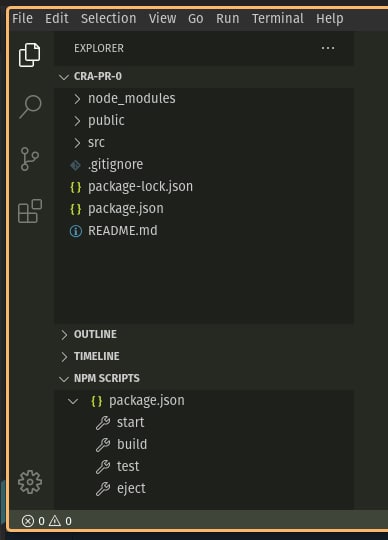Open the package-lock.json file

[x=204, y=187]
